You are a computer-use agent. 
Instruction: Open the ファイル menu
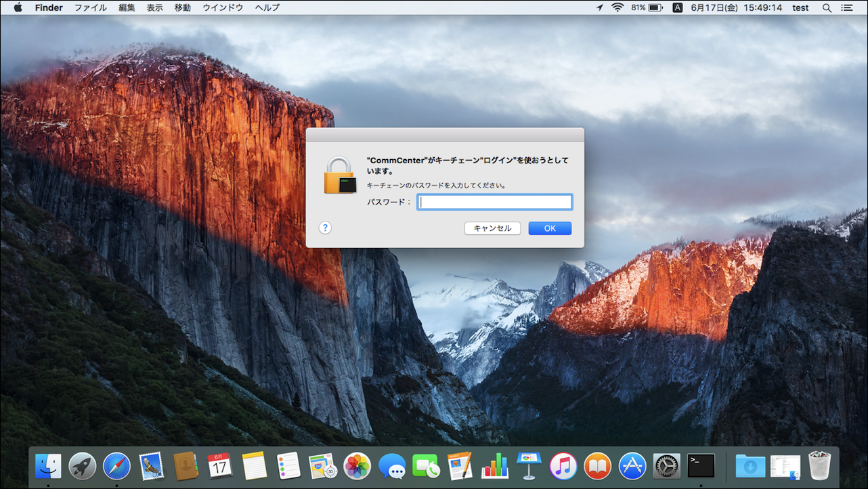pyautogui.click(x=90, y=7)
